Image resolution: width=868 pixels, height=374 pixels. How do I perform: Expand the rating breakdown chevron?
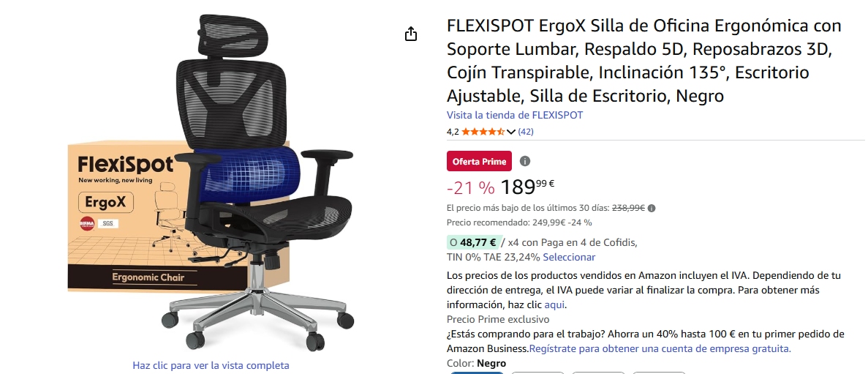511,132
